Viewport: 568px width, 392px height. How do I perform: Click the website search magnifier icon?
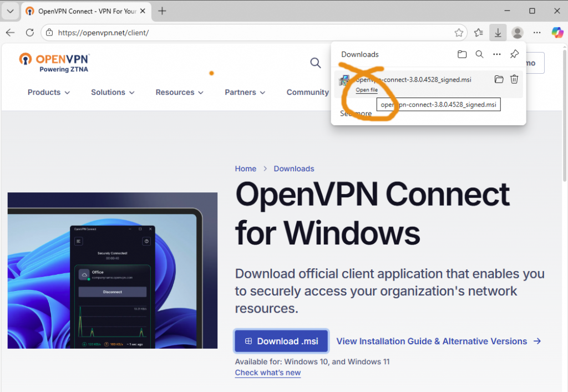tap(316, 63)
